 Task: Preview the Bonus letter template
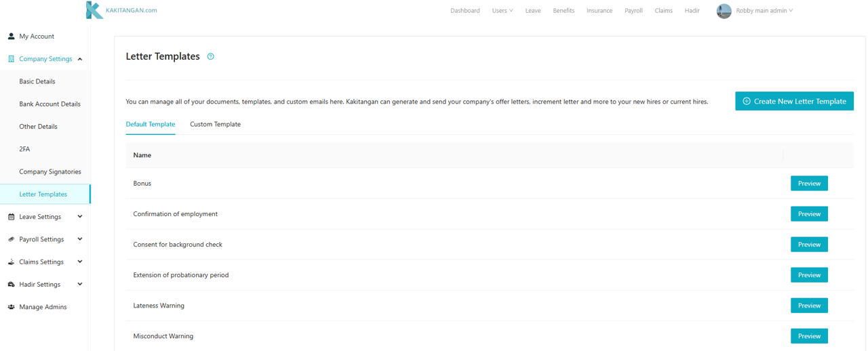pos(809,184)
